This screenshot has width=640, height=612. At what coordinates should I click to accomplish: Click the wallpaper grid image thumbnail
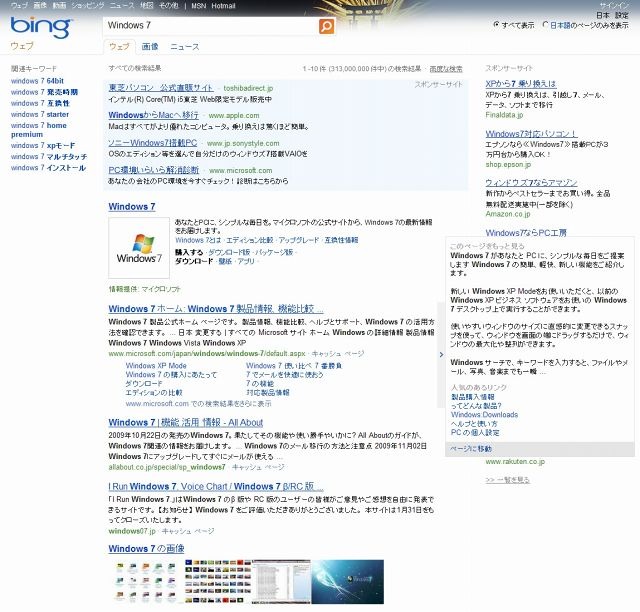click(x=218, y=582)
